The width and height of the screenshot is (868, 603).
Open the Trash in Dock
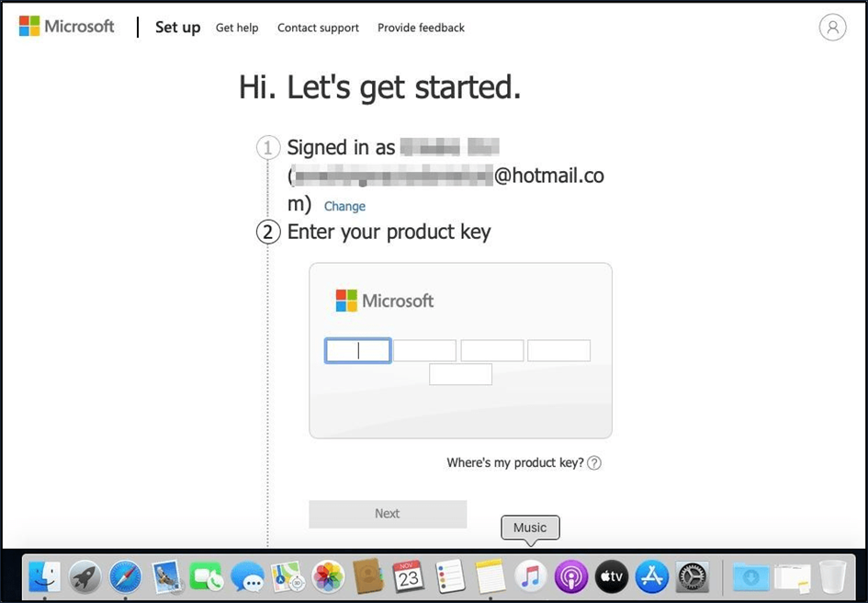click(832, 577)
